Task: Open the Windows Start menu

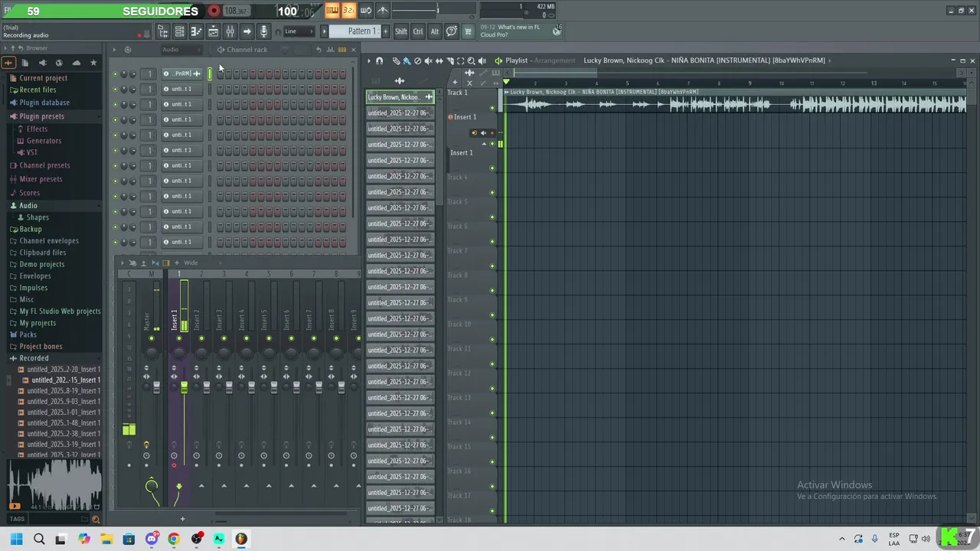Action: click(16, 539)
